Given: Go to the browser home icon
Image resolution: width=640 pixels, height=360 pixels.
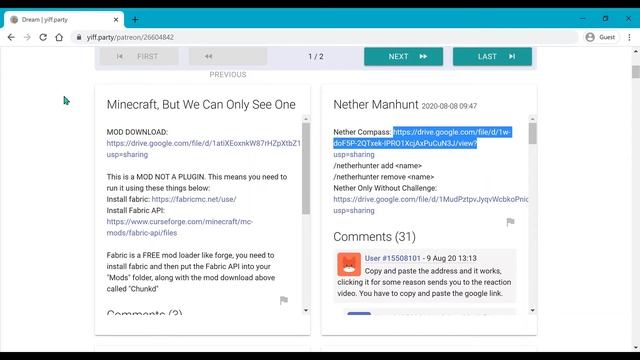Looking at the screenshot, I should click(59, 37).
